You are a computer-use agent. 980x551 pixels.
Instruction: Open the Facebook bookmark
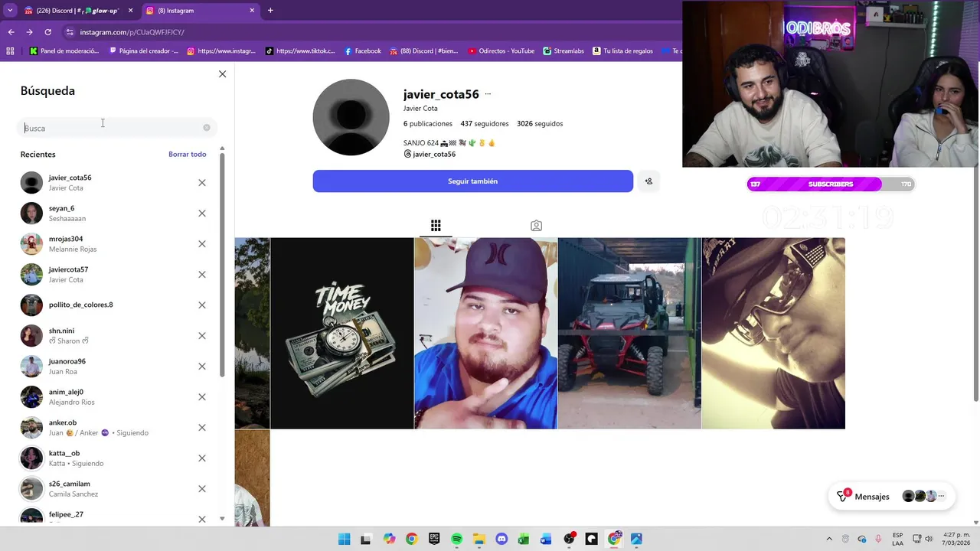(363, 51)
